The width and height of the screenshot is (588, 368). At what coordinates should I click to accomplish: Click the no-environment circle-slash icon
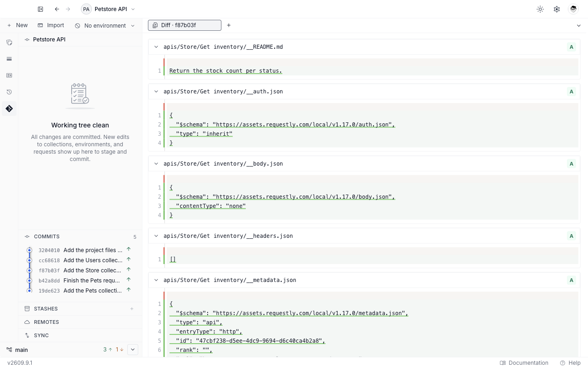click(78, 26)
